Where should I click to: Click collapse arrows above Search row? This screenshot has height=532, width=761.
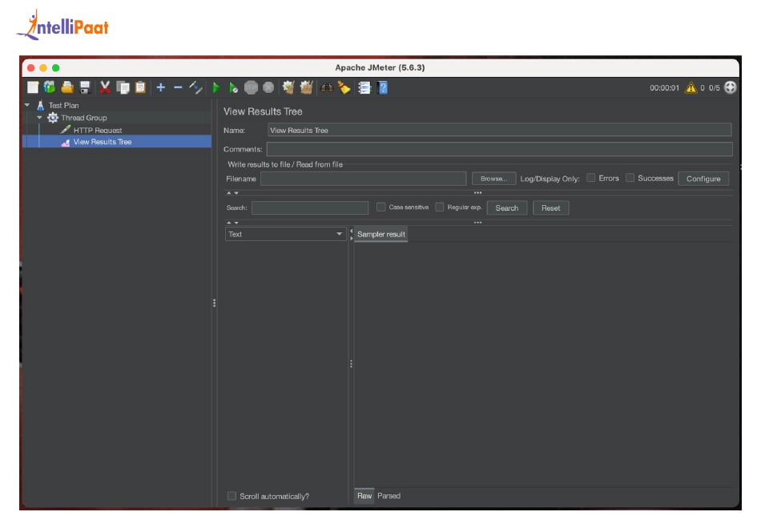(232, 193)
